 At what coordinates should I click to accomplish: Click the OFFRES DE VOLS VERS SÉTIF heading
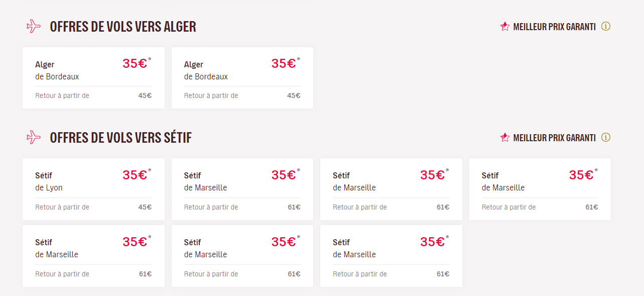pyautogui.click(x=119, y=137)
